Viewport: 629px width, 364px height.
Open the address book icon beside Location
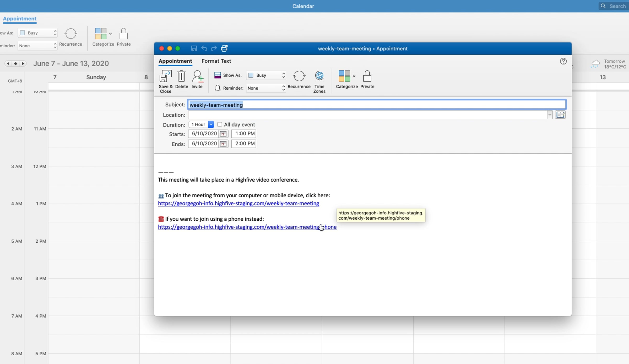click(x=560, y=115)
